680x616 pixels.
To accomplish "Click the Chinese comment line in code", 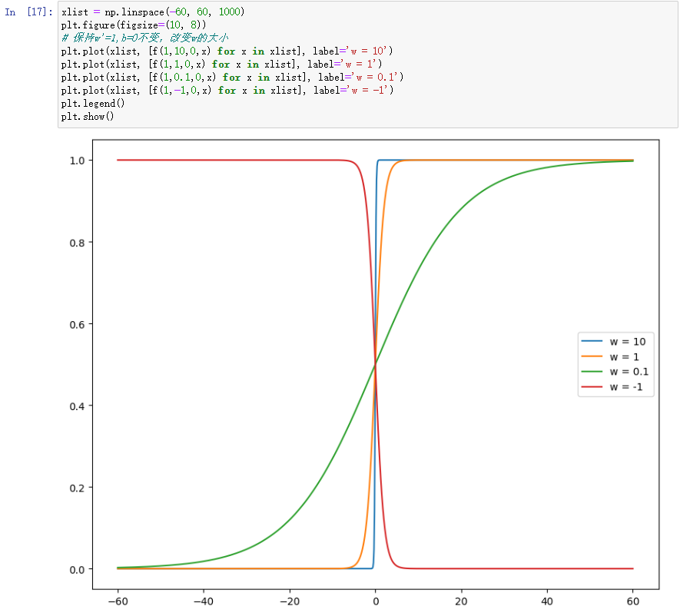I will (x=145, y=38).
